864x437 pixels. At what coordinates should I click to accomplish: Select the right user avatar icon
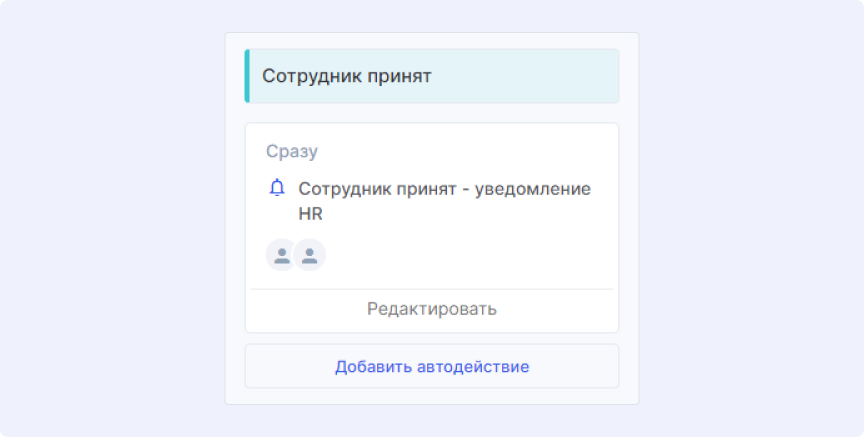coord(310,255)
